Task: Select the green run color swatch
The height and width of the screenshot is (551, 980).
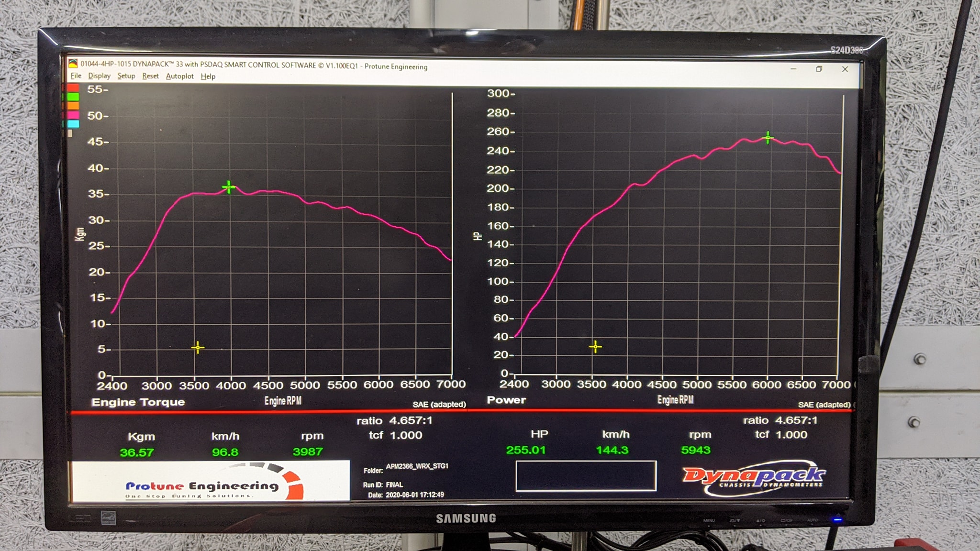Action: coord(73,97)
